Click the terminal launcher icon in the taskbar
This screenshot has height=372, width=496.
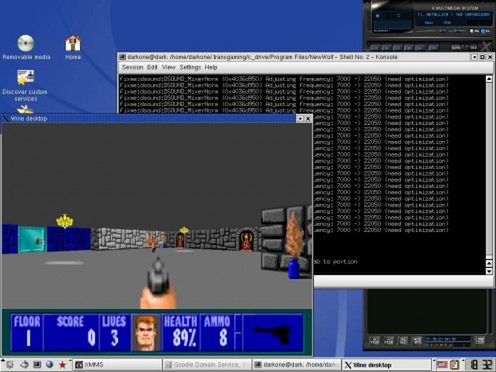37,365
